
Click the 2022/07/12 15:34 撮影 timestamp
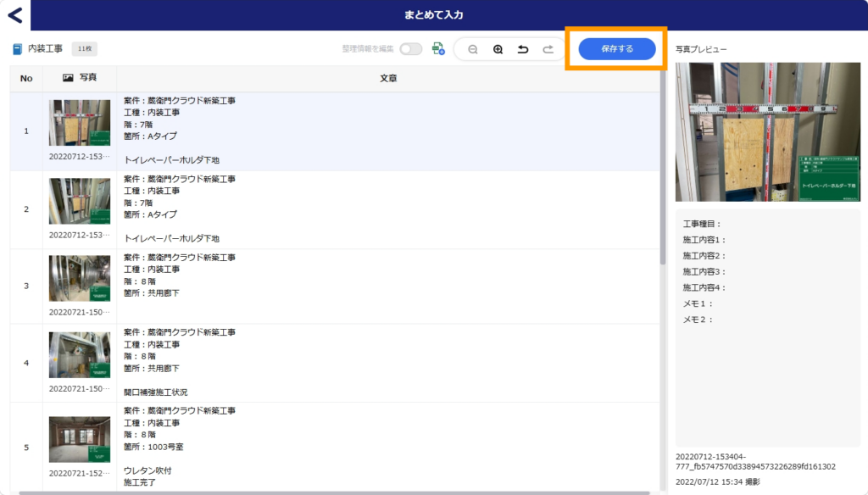click(718, 482)
